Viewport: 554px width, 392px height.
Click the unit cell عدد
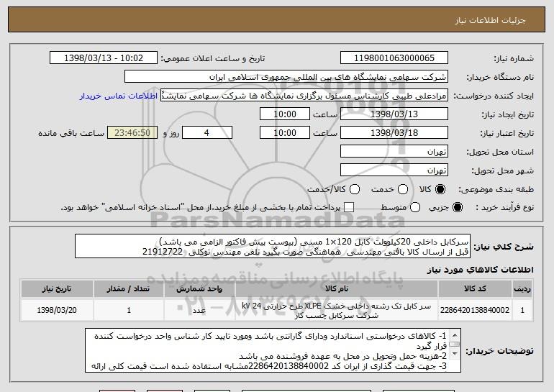[x=199, y=310]
